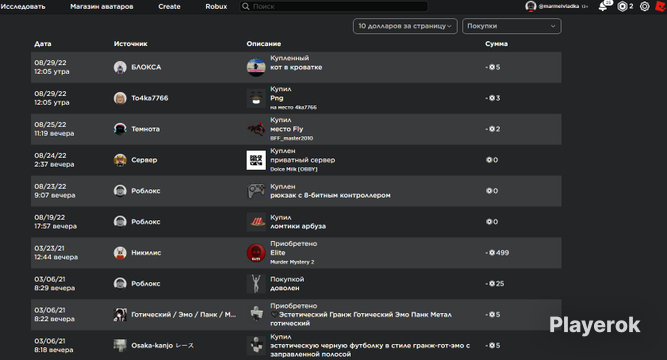Click the profile avatar in top bar
This screenshot has width=667, height=360.
[x=530, y=6]
